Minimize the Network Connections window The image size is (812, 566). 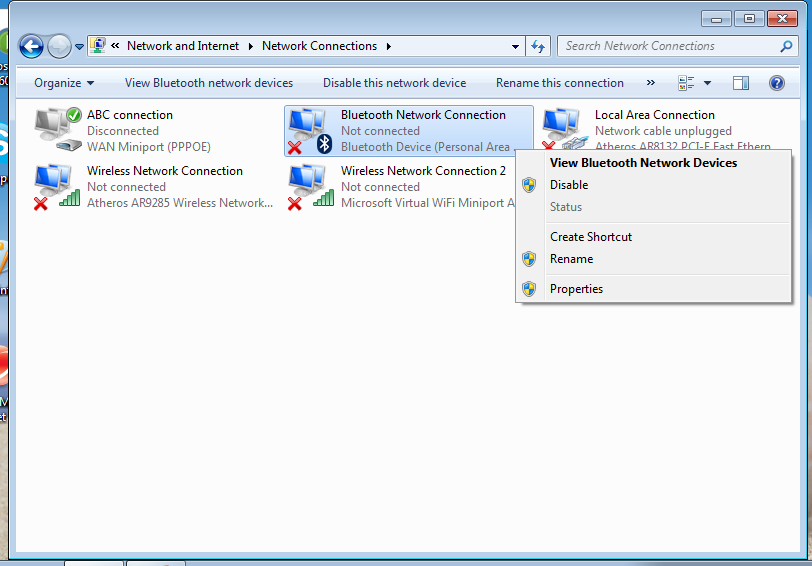tap(716, 19)
